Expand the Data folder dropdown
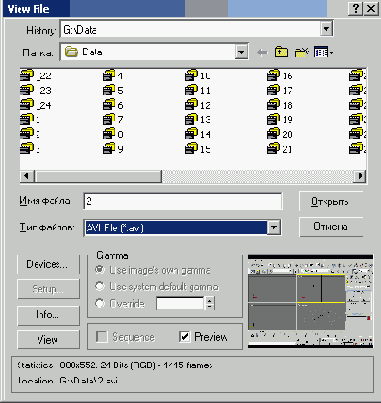The width and height of the screenshot is (381, 403). (241, 52)
